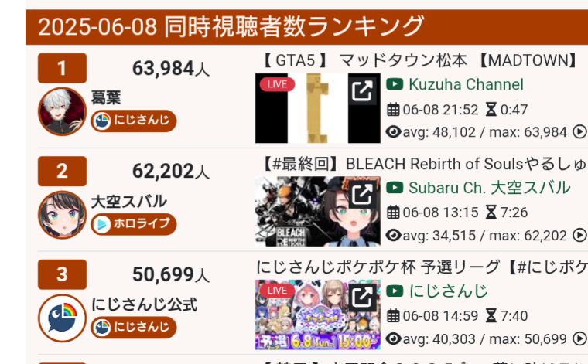Select 大空スバル round avatar image
This screenshot has width=588, height=364.
[62, 215]
